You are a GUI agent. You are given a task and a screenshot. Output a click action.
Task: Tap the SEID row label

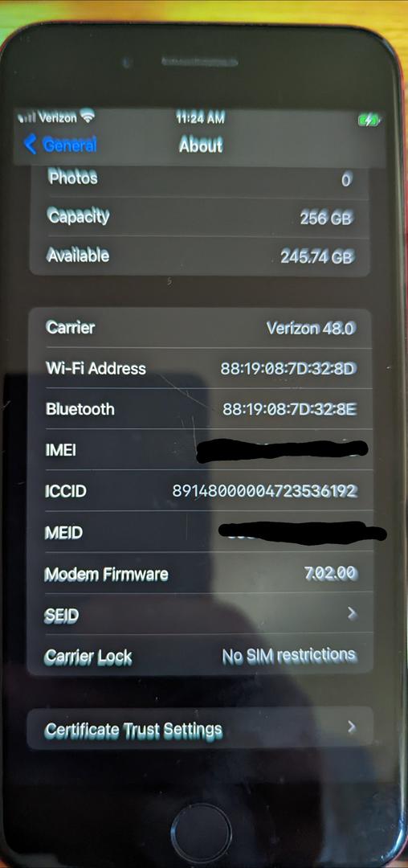click(x=61, y=616)
